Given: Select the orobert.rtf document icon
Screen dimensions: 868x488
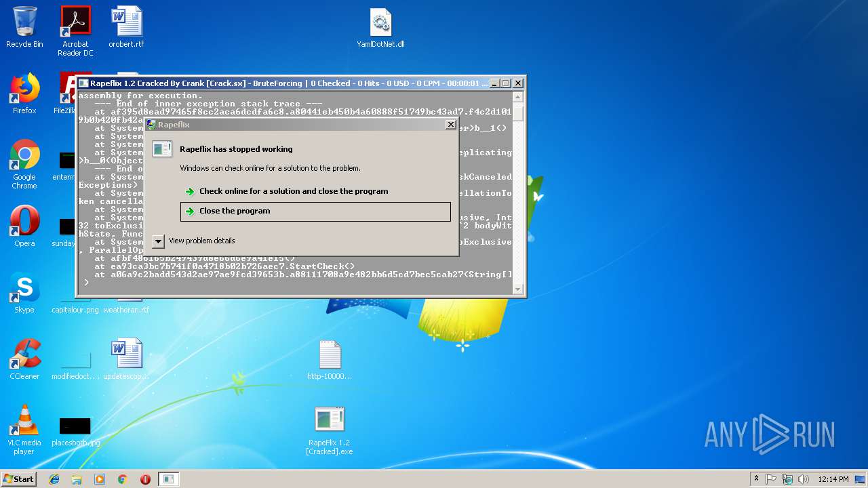Looking at the screenshot, I should (126, 27).
